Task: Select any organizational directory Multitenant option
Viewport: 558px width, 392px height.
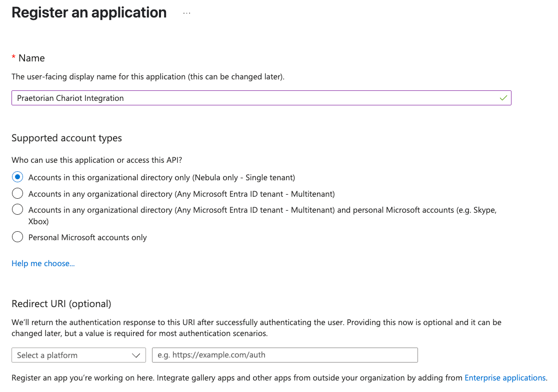Action: (x=17, y=193)
